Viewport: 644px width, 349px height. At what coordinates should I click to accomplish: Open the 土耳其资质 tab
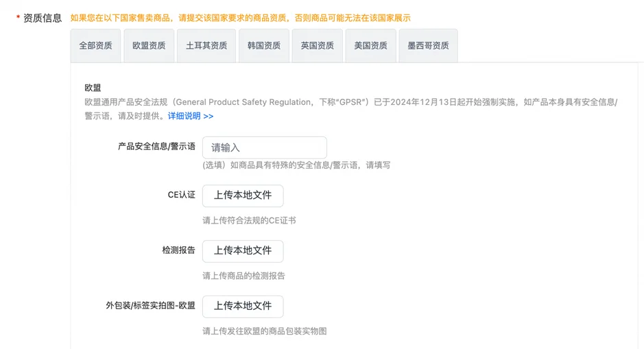(206, 46)
